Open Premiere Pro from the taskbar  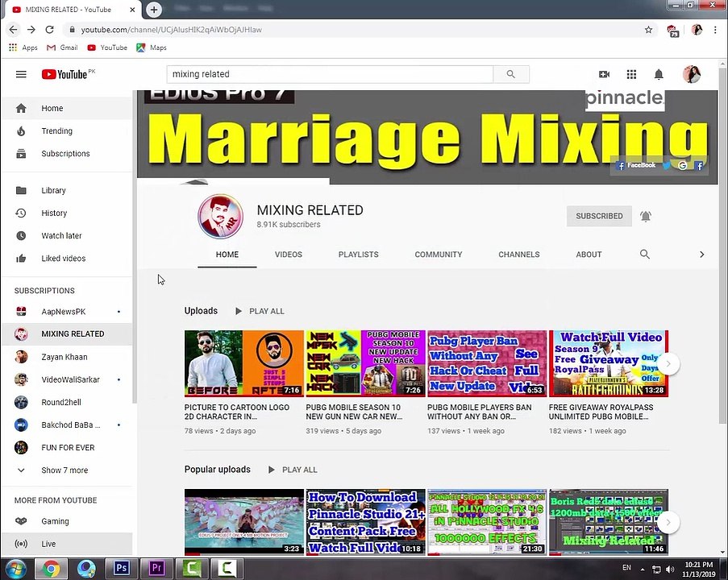[157, 568]
